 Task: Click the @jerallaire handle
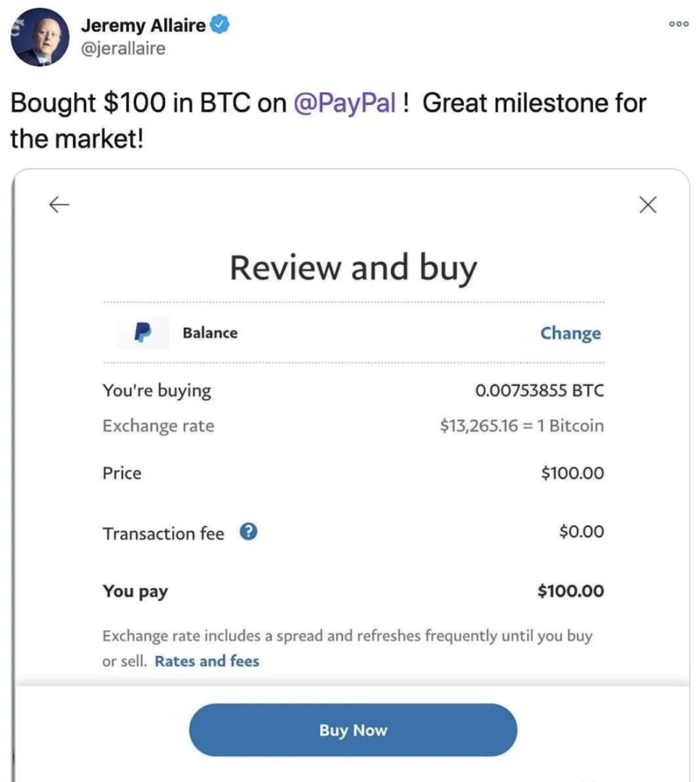[x=123, y=48]
